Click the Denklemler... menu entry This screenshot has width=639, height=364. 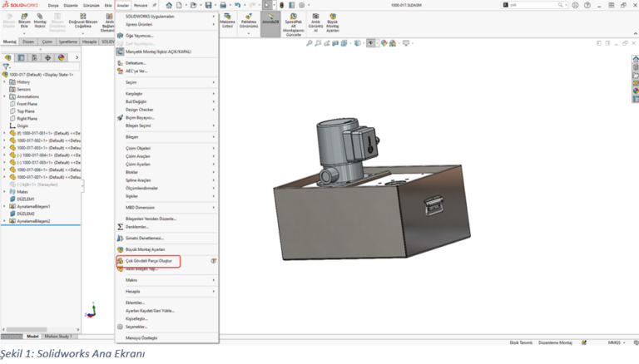(136, 226)
